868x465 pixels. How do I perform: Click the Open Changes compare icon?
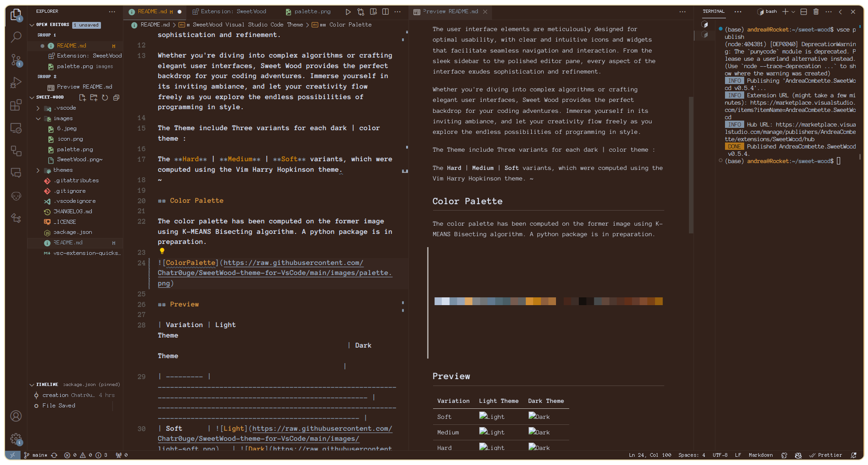tap(361, 12)
